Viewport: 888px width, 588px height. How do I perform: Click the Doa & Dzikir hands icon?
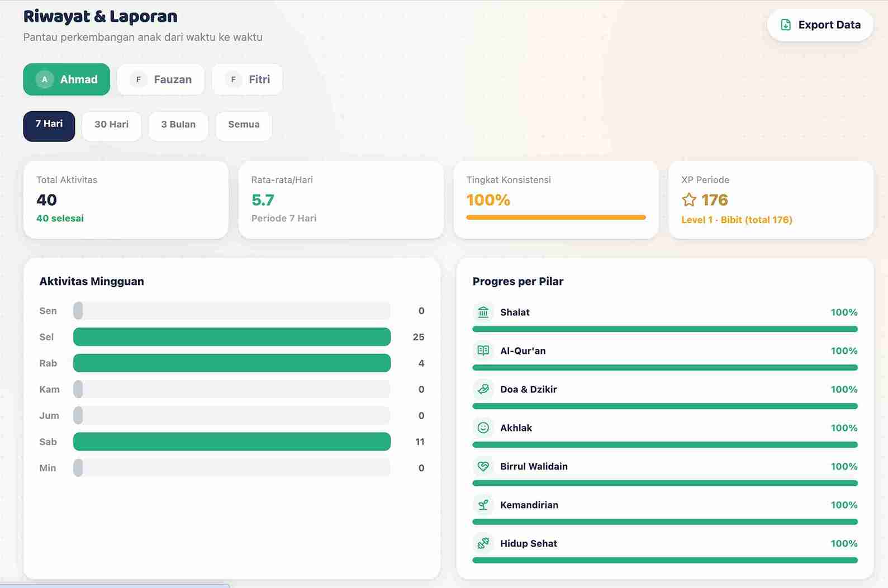click(483, 389)
